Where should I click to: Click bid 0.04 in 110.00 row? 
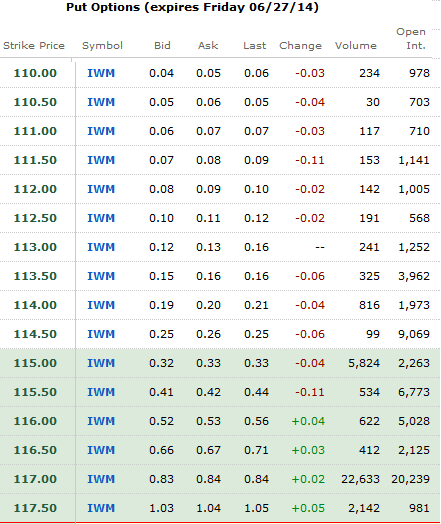161,73
